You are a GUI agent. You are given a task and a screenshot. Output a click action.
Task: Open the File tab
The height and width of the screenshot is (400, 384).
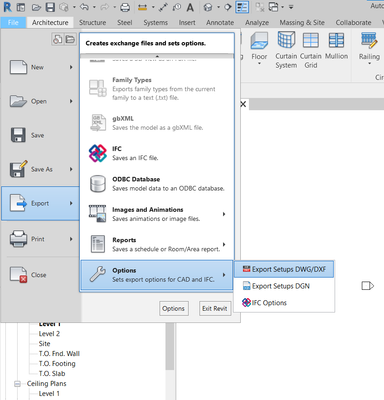tap(13, 23)
